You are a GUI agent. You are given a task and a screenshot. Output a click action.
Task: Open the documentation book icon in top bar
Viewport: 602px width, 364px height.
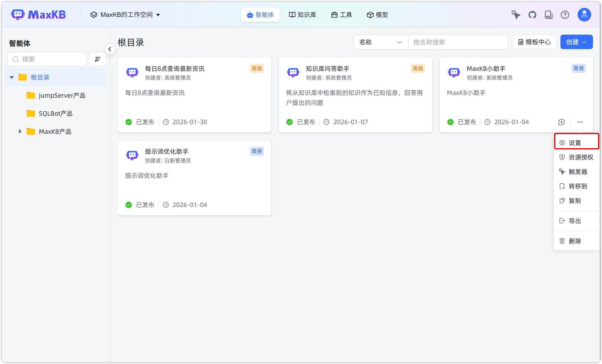(x=549, y=14)
